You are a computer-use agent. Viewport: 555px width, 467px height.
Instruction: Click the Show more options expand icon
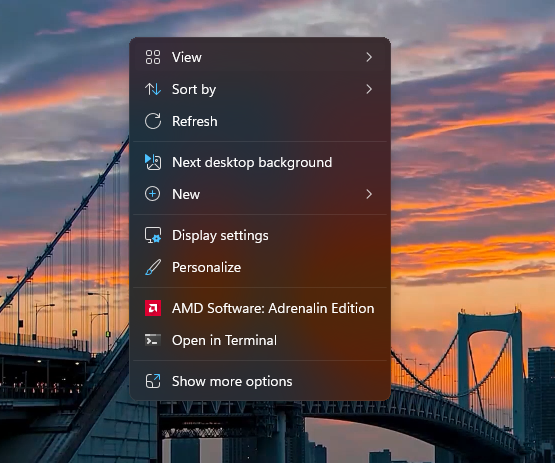(153, 381)
